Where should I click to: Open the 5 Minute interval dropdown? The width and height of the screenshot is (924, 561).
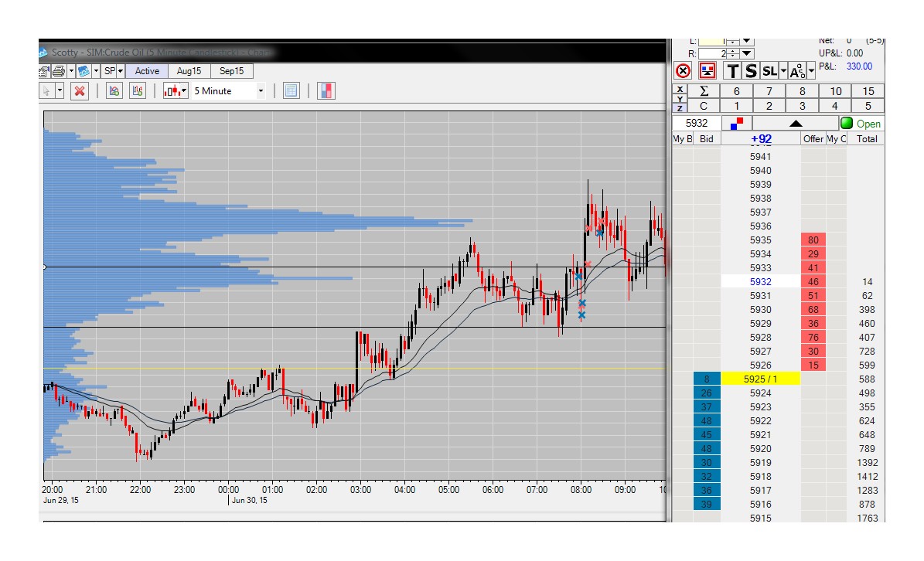point(261,91)
